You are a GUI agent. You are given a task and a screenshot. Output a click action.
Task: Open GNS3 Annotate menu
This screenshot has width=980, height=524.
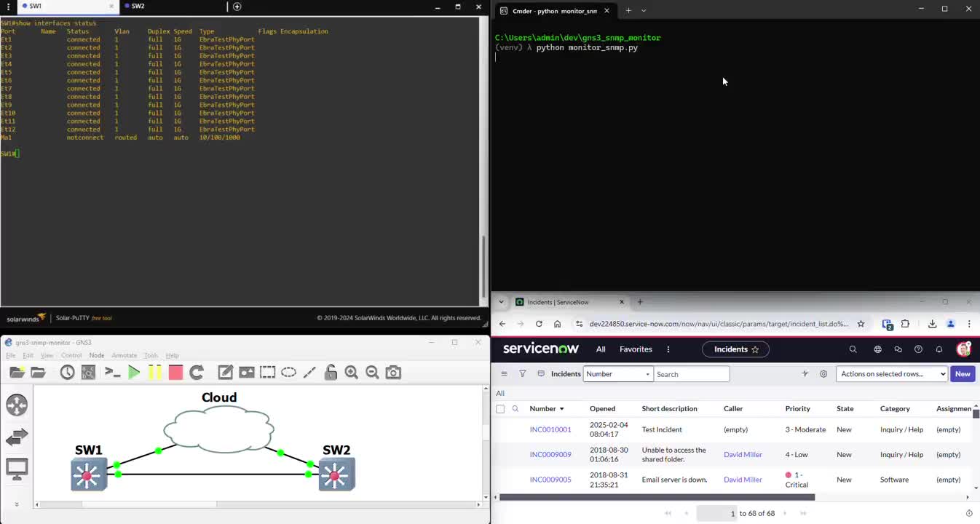124,356
